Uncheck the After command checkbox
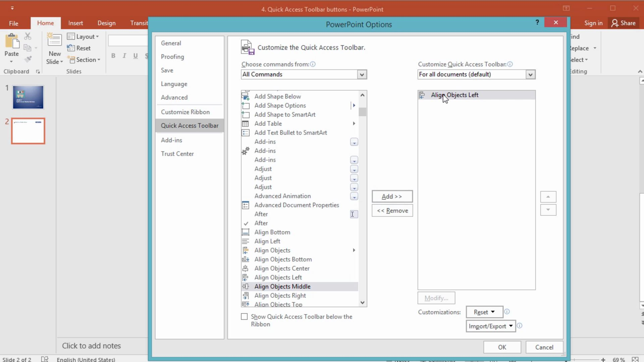This screenshot has height=362, width=644. click(x=246, y=223)
